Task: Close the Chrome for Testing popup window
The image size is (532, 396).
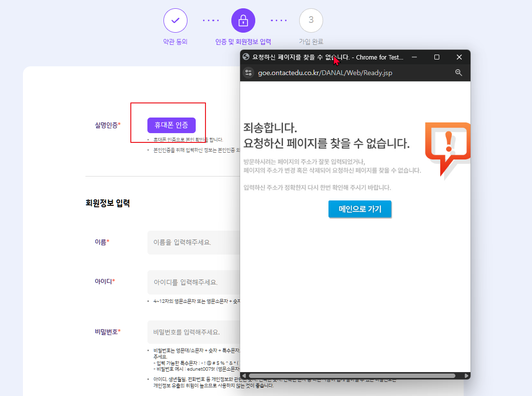Action: (x=459, y=57)
